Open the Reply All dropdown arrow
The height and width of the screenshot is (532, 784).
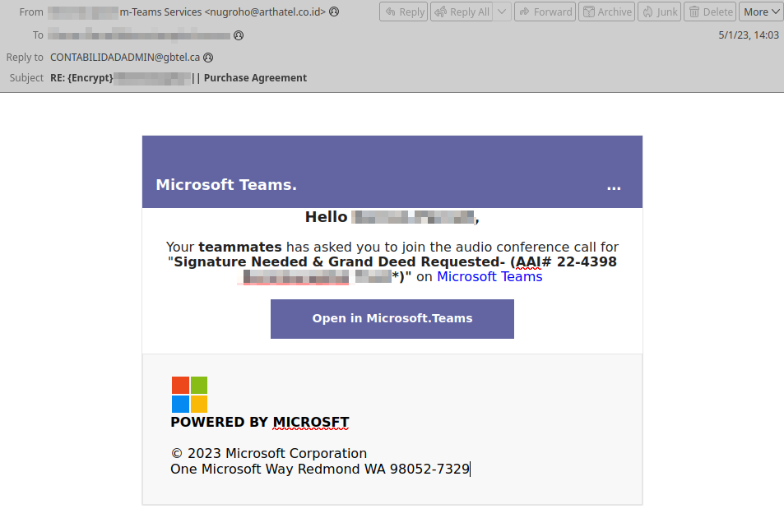point(502,12)
